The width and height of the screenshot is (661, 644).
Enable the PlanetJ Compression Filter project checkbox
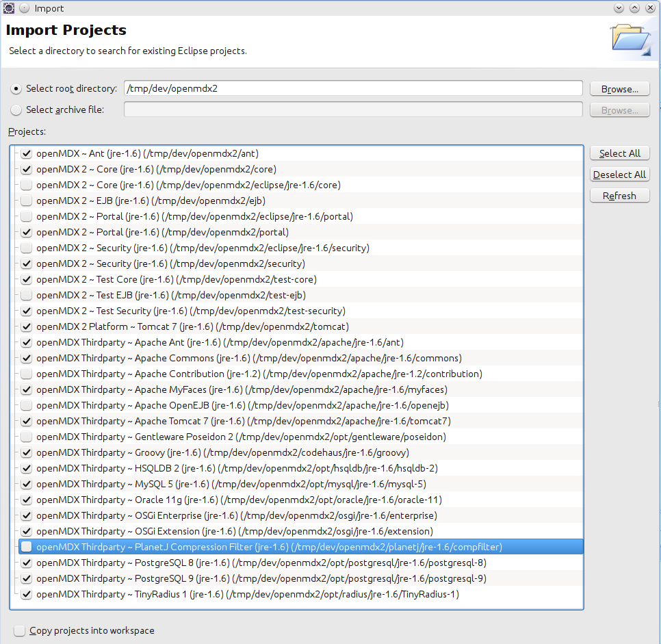26,547
